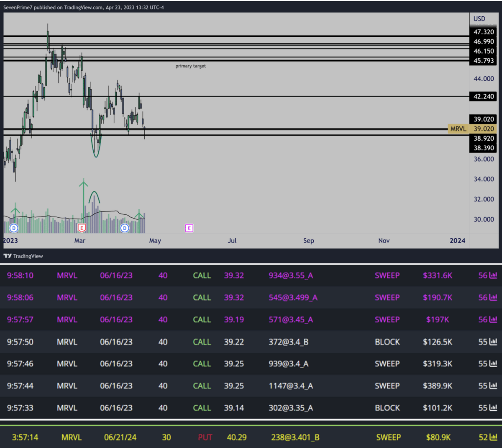502x448 pixels.
Task: Click the May label on time axis
Action: pyautogui.click(x=155, y=241)
